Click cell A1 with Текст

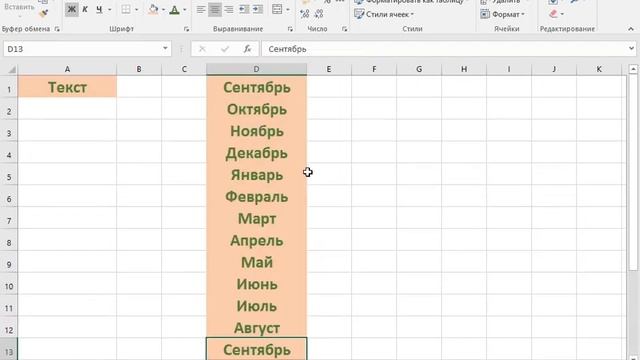coord(67,87)
